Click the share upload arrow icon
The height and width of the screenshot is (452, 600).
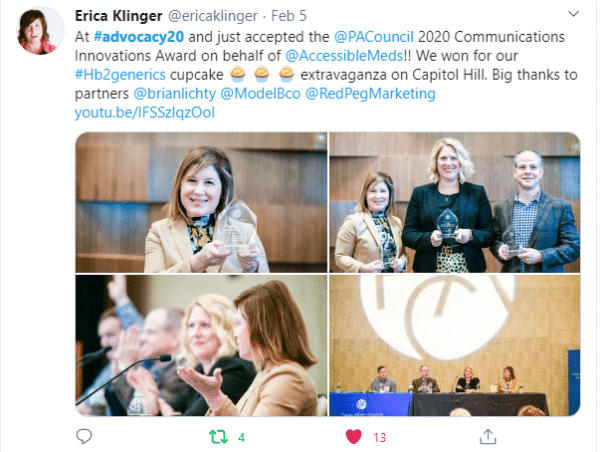click(488, 437)
